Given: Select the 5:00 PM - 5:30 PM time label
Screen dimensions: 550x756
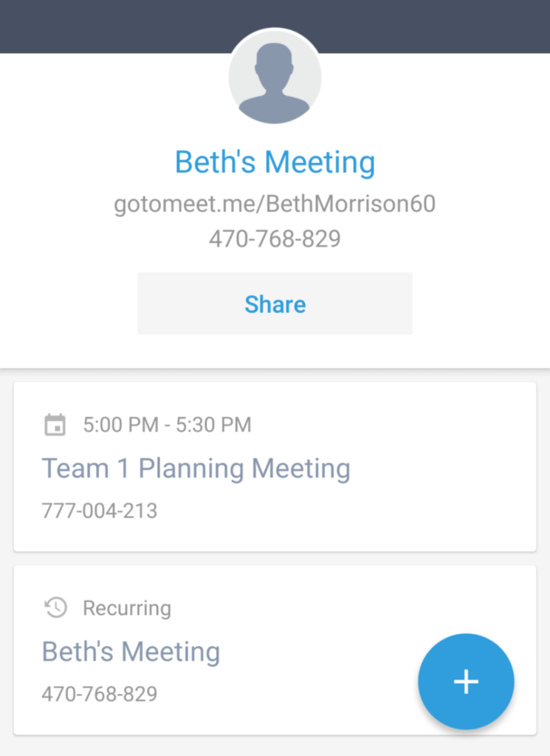Looking at the screenshot, I should [168, 425].
